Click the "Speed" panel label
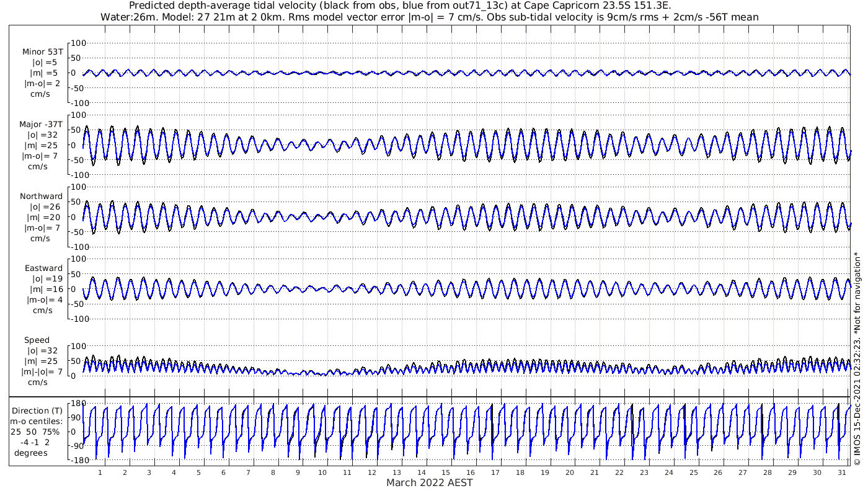 37,340
